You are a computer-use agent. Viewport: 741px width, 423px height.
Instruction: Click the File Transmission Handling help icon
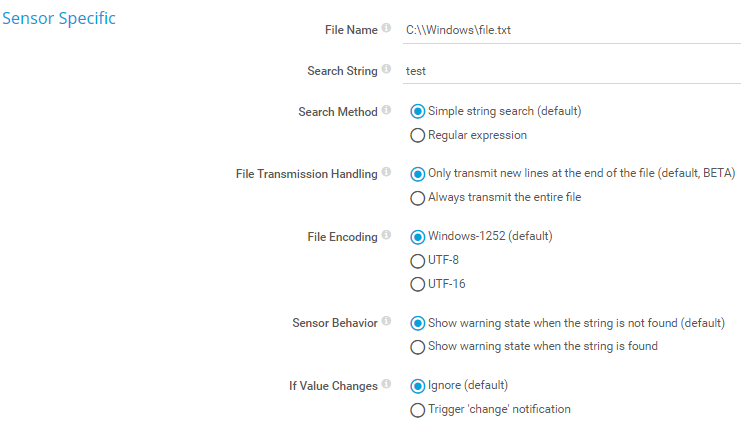pyautogui.click(x=386, y=173)
